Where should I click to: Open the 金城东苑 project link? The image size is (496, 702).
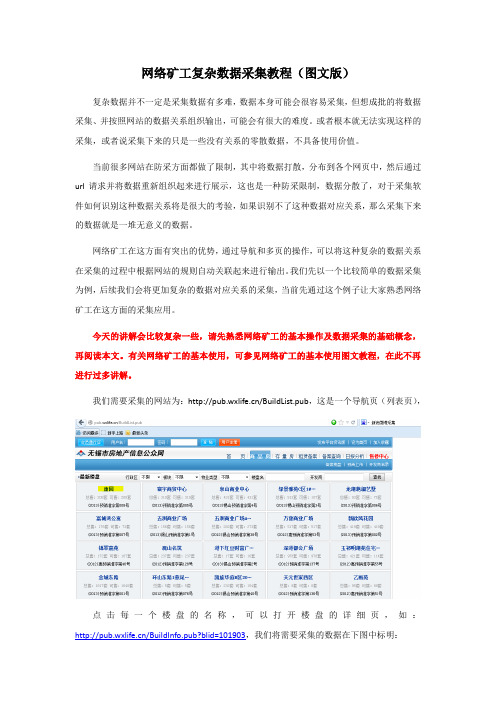[x=108, y=578]
